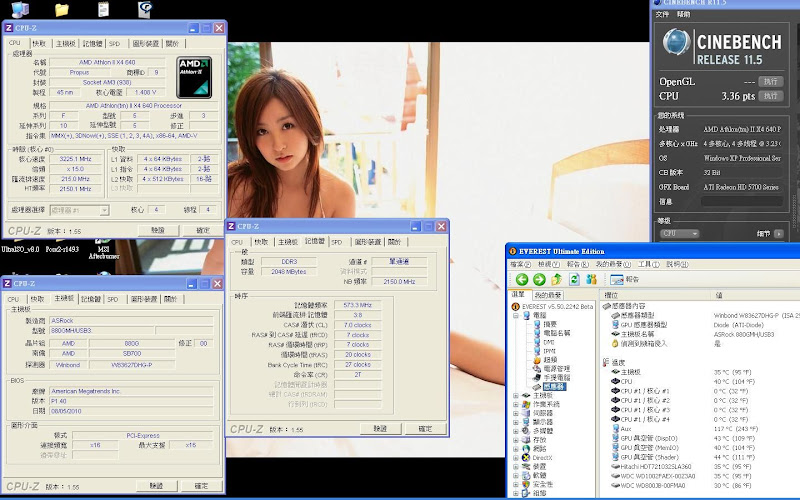This screenshot has width=800, height=500.
Task: Click the two-people users icon in EVEREST toolbar
Action: (x=591, y=279)
